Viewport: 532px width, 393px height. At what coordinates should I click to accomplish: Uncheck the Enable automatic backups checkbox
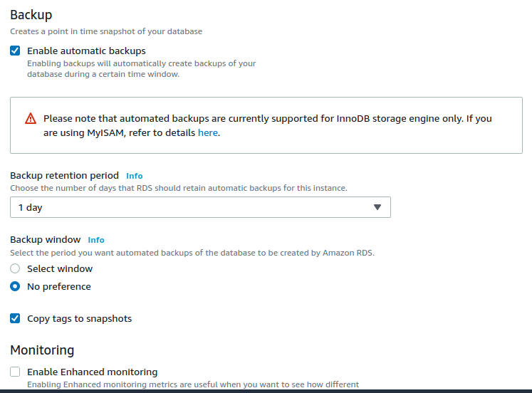[x=15, y=51]
